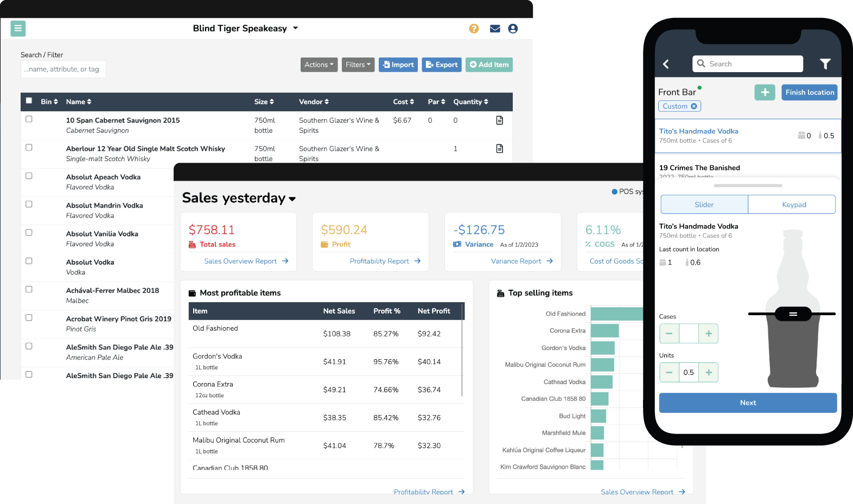Sort by Vendor column
Screen dimensions: 853x504
click(314, 102)
